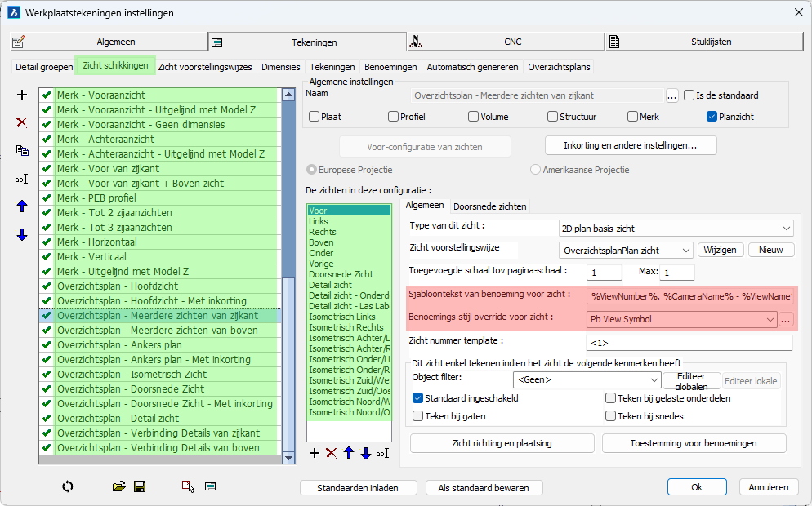The width and height of the screenshot is (812, 506).
Task: Toggle the 'Teken bij gelaste onderdelen' checkbox
Action: click(x=611, y=398)
